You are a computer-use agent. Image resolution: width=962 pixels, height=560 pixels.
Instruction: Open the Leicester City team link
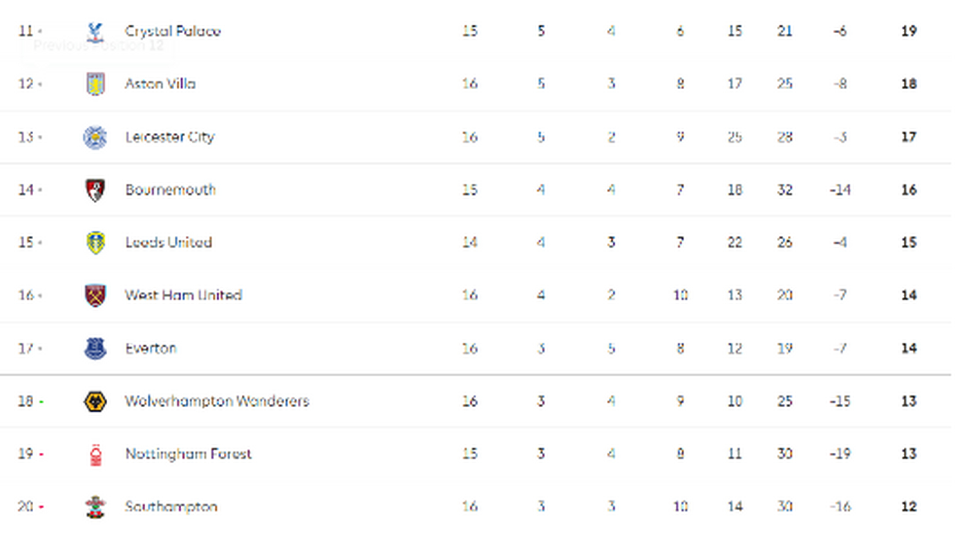point(170,137)
